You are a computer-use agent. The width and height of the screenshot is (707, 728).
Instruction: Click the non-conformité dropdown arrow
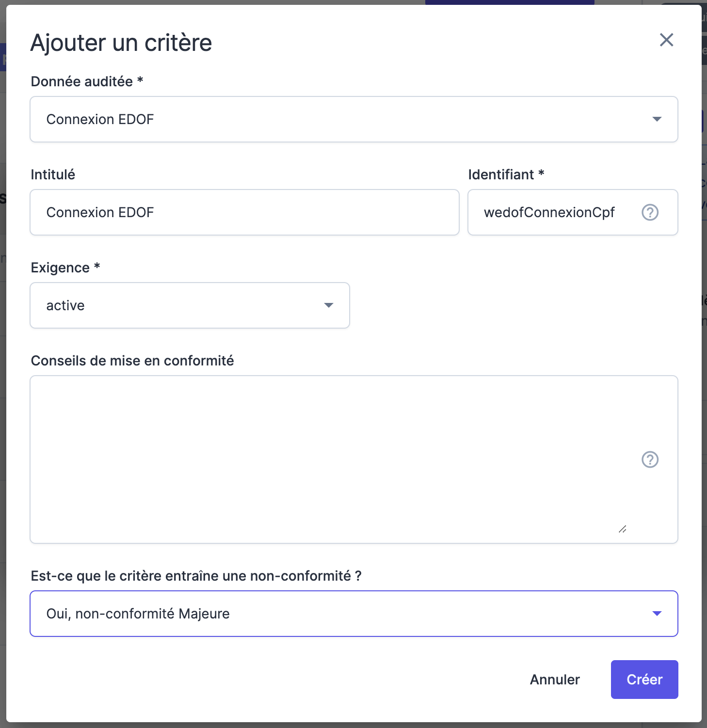click(657, 614)
